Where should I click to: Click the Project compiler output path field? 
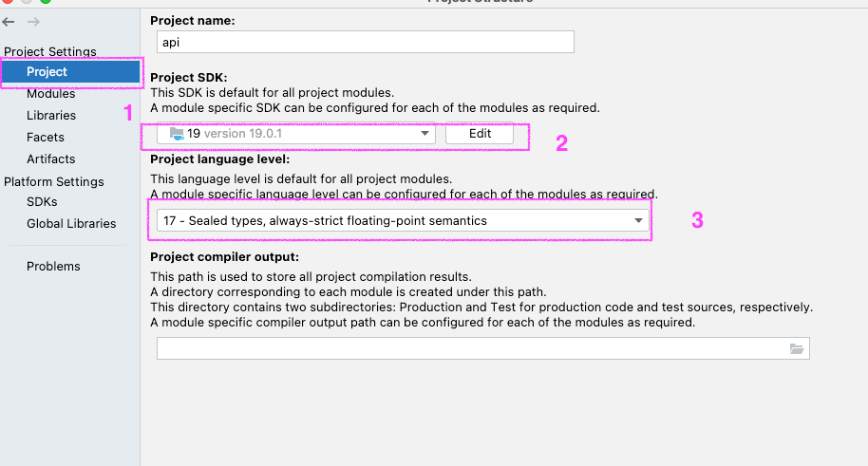tap(483, 348)
